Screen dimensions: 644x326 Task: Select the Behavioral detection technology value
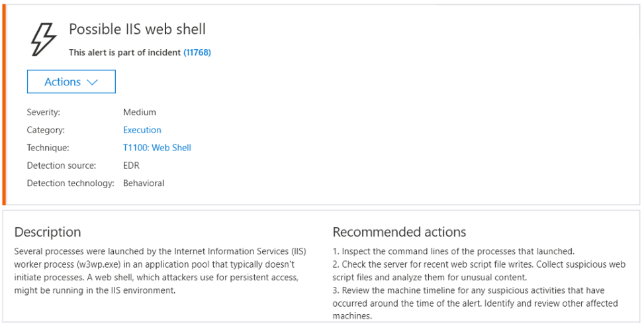pyautogui.click(x=144, y=183)
